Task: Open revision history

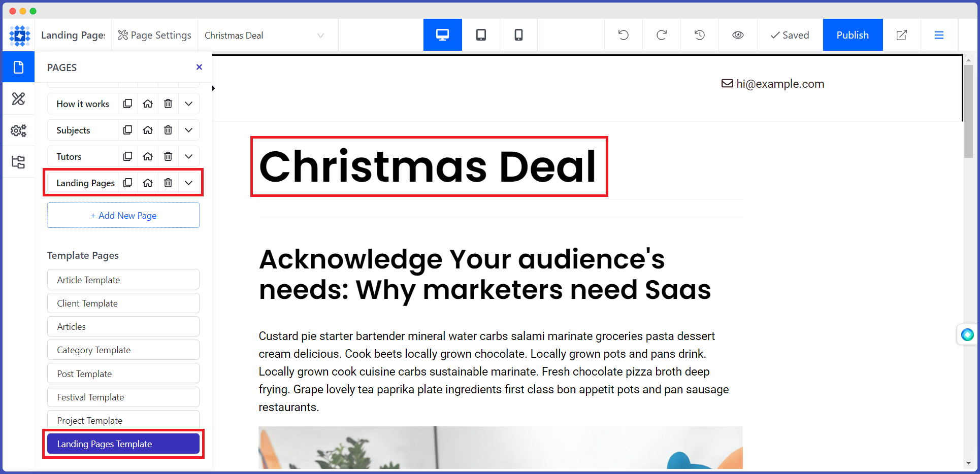Action: [700, 35]
